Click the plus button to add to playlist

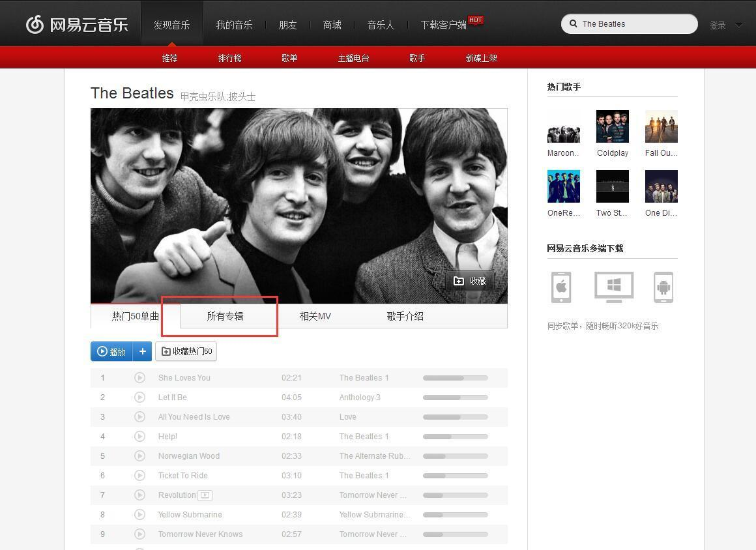point(142,351)
